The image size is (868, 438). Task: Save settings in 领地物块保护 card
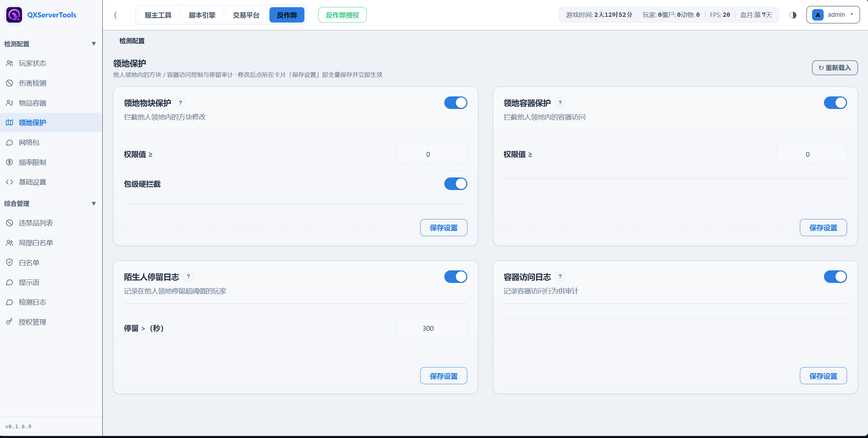click(444, 228)
